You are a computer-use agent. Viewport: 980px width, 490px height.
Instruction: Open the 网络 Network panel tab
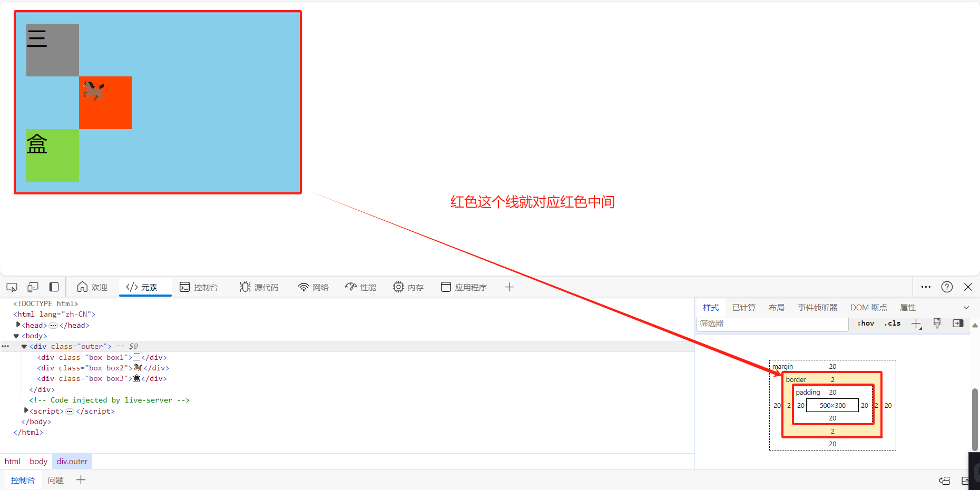click(313, 287)
